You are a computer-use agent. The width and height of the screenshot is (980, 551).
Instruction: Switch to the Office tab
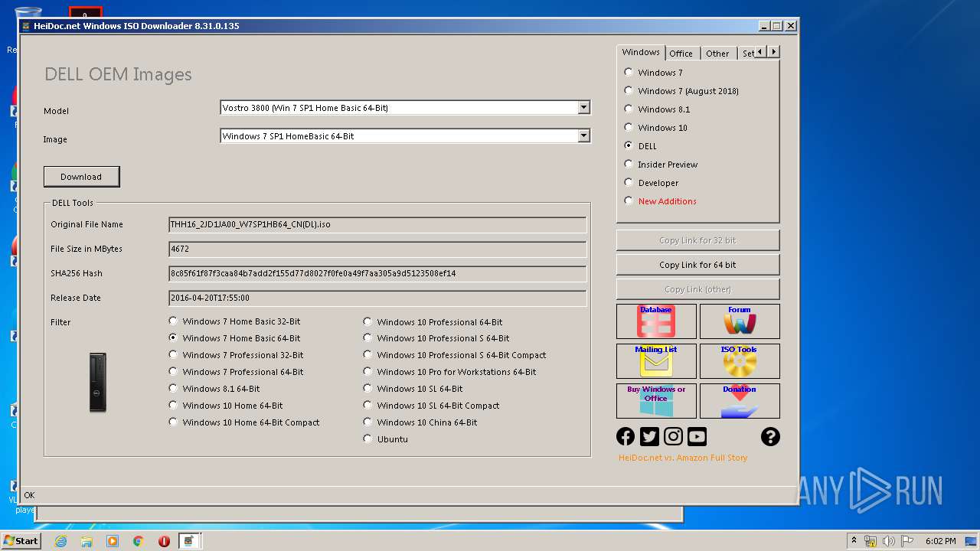[681, 54]
